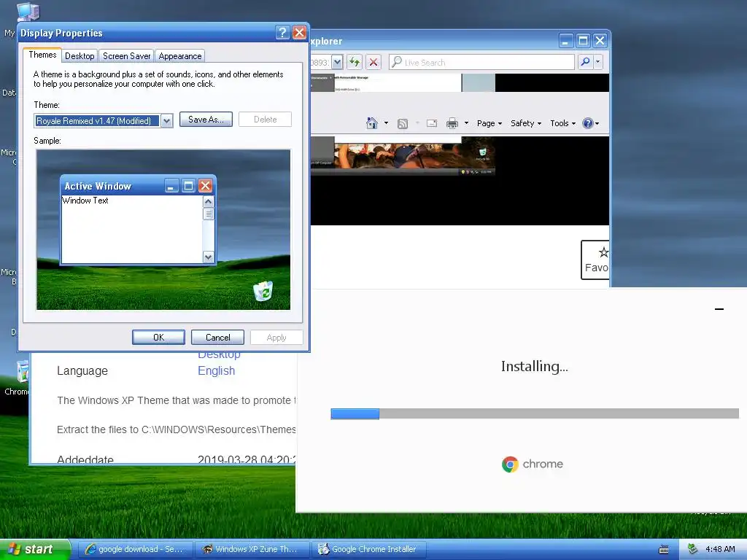Click the 'Addeddate' label on the web page
This screenshot has width=747, height=560.
tap(85, 460)
